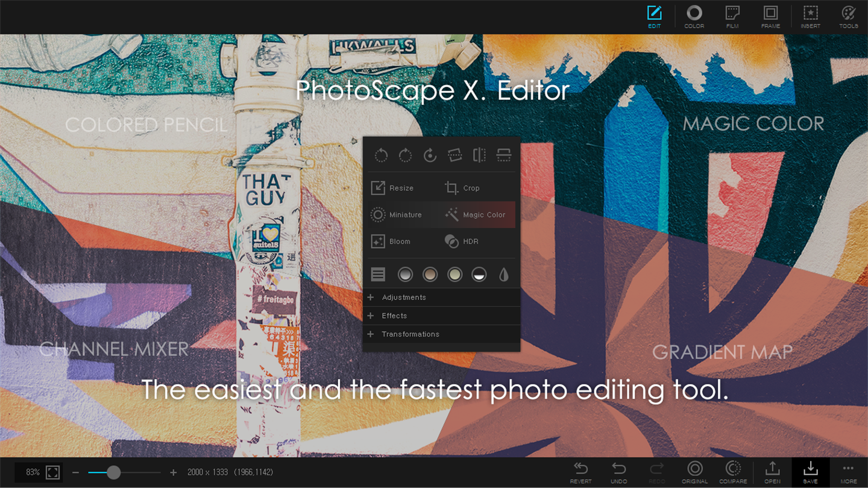Click the rotate counter-clockwise icon

381,155
